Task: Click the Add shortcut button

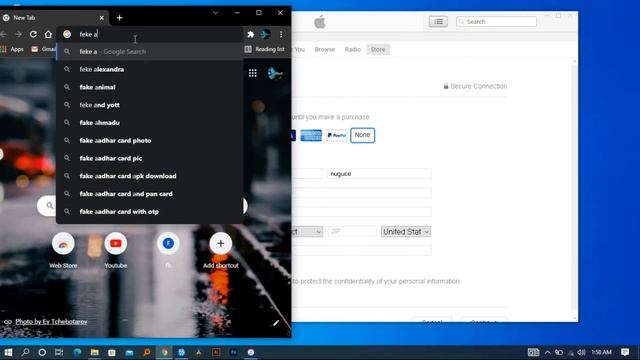Action: point(220,250)
